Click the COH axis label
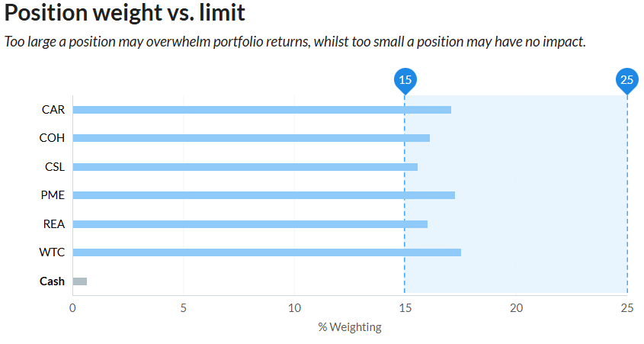Screen dimensions: 644x344 (53, 138)
